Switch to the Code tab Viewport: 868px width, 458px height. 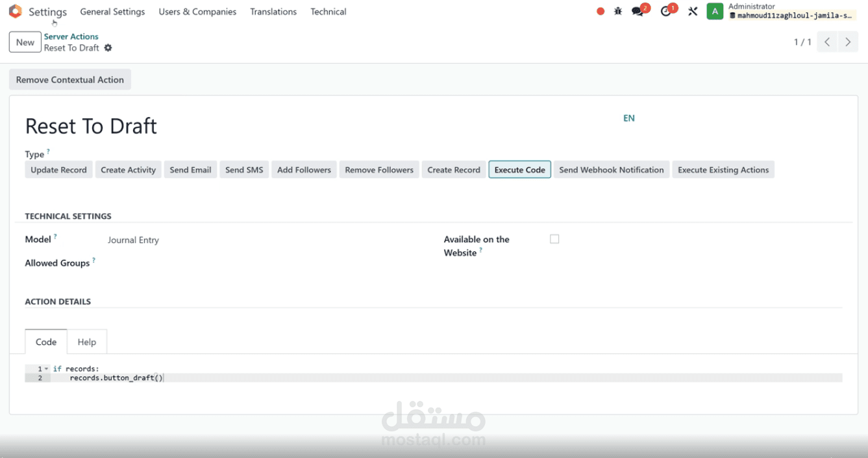click(x=46, y=342)
